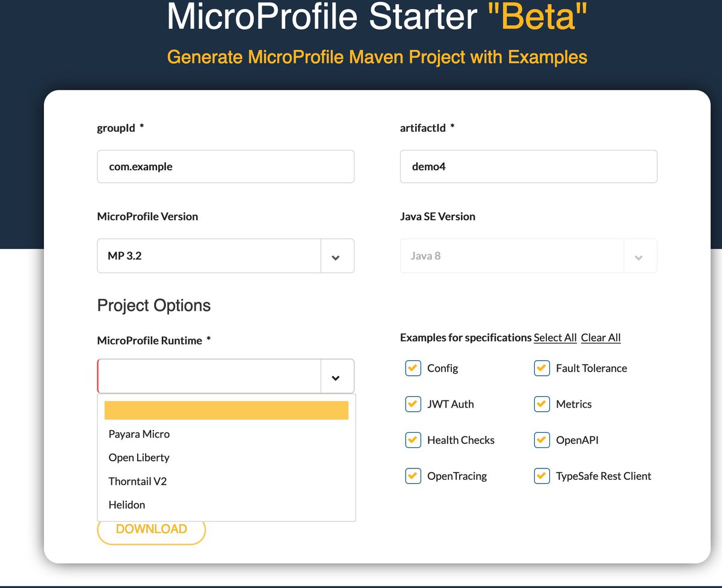The height and width of the screenshot is (588, 722).
Task: Click the 'Generate MicroProfile Maven Project' subtitle
Action: 377,57
